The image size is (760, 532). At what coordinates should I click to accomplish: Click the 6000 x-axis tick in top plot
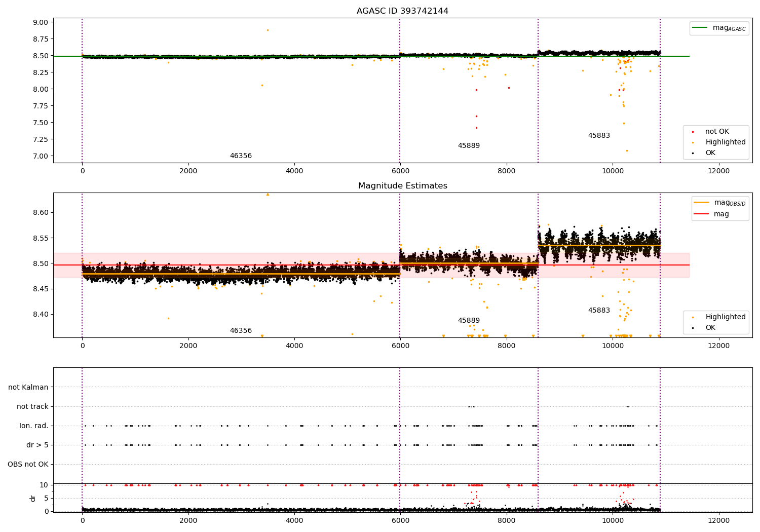point(400,171)
